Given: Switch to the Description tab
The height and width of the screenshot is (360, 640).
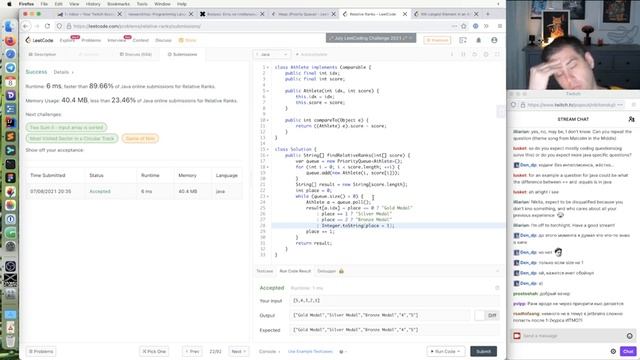Looking at the screenshot, I should [x=42, y=54].
